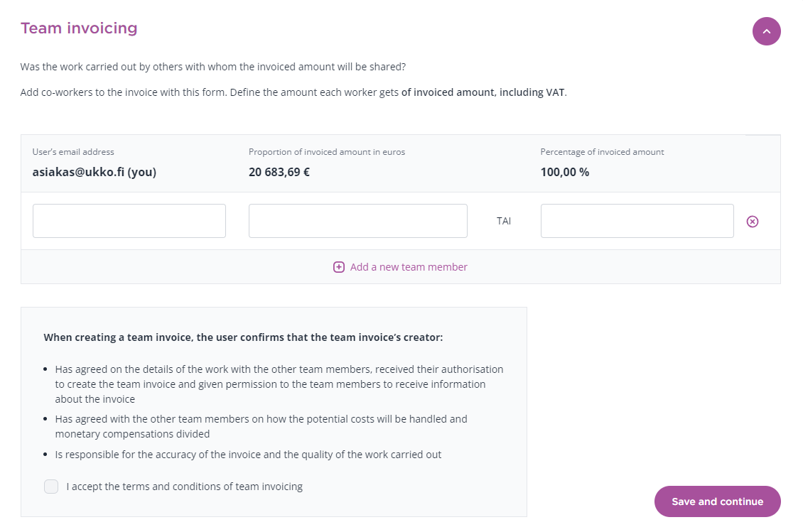This screenshot has height=532, width=803.
Task: Focus the percentage of invoiced amount field
Action: click(637, 221)
